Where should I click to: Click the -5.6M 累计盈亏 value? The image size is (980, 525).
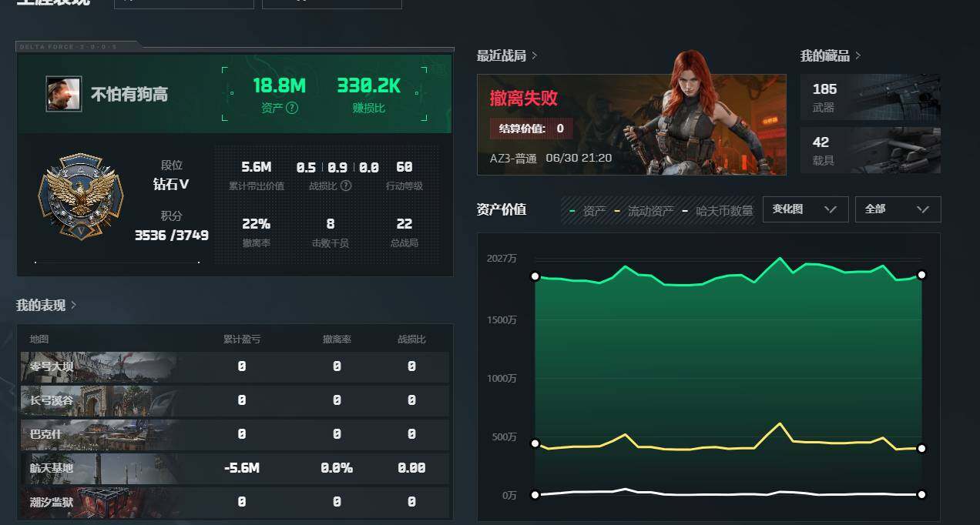click(242, 468)
